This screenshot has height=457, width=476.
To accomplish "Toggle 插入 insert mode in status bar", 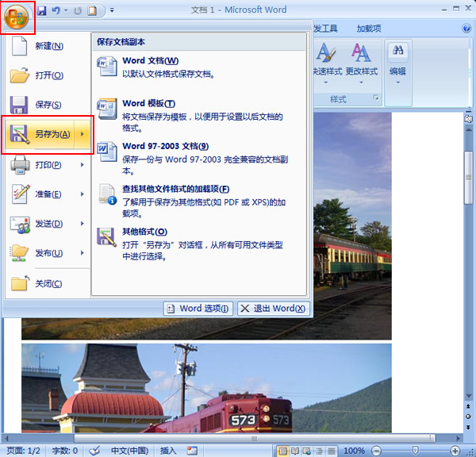I will [168, 451].
